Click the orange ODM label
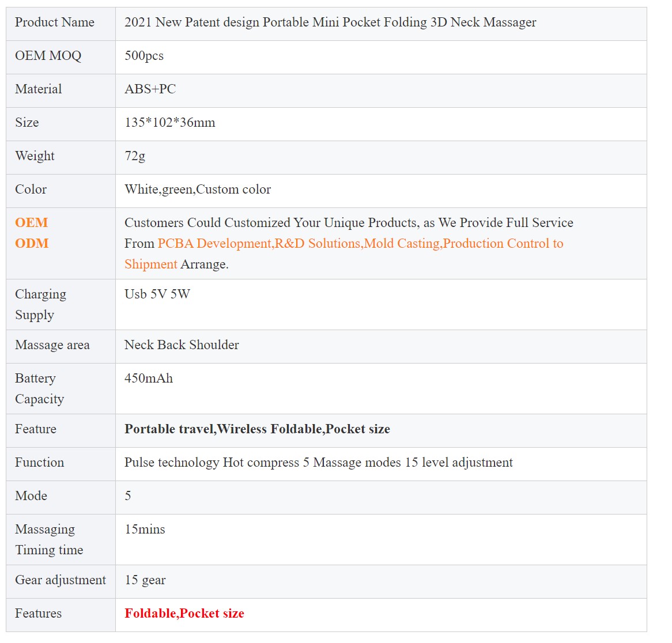The width and height of the screenshot is (672, 643). tap(32, 244)
